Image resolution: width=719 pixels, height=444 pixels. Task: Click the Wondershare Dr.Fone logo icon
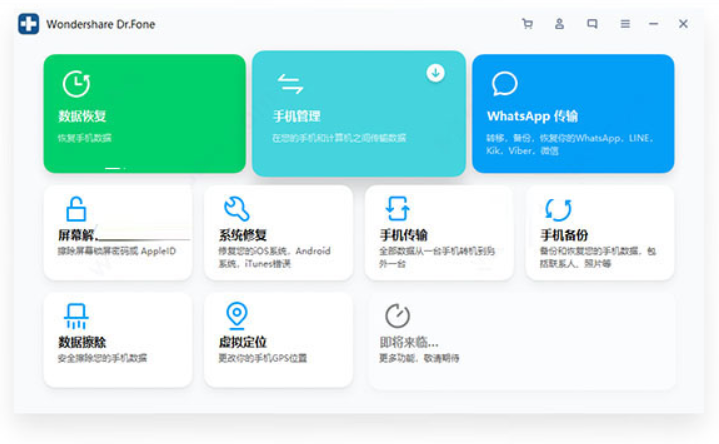28,24
